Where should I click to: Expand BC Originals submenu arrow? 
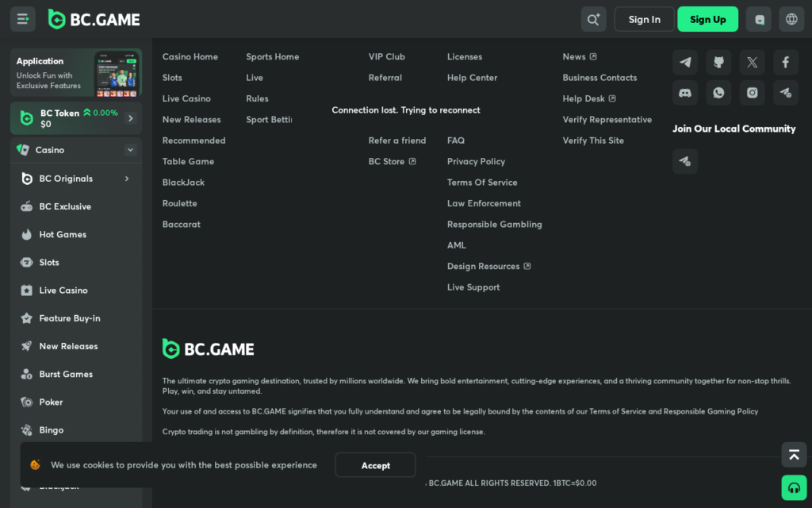point(127,179)
